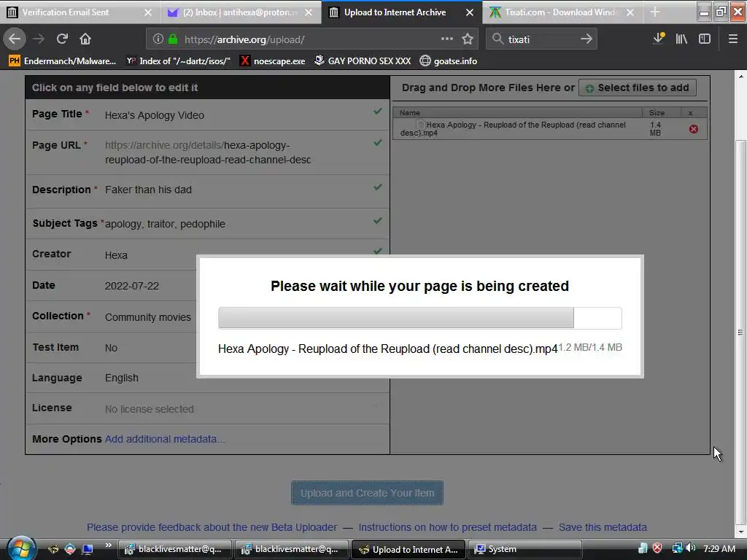The width and height of the screenshot is (747, 560).
Task: Open the browser home page icon
Action: tap(85, 39)
